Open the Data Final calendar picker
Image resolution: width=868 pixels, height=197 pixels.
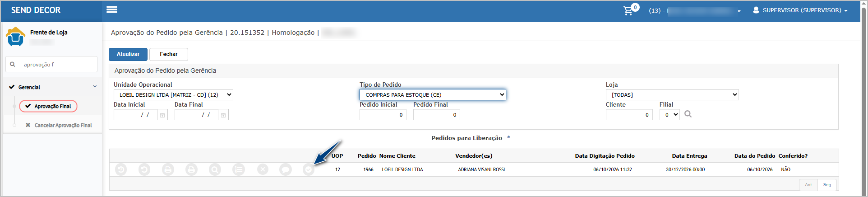pyautogui.click(x=223, y=115)
